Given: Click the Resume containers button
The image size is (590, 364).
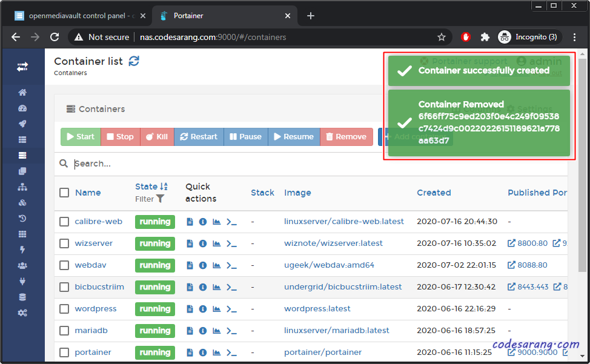Looking at the screenshot, I should 294,137.
